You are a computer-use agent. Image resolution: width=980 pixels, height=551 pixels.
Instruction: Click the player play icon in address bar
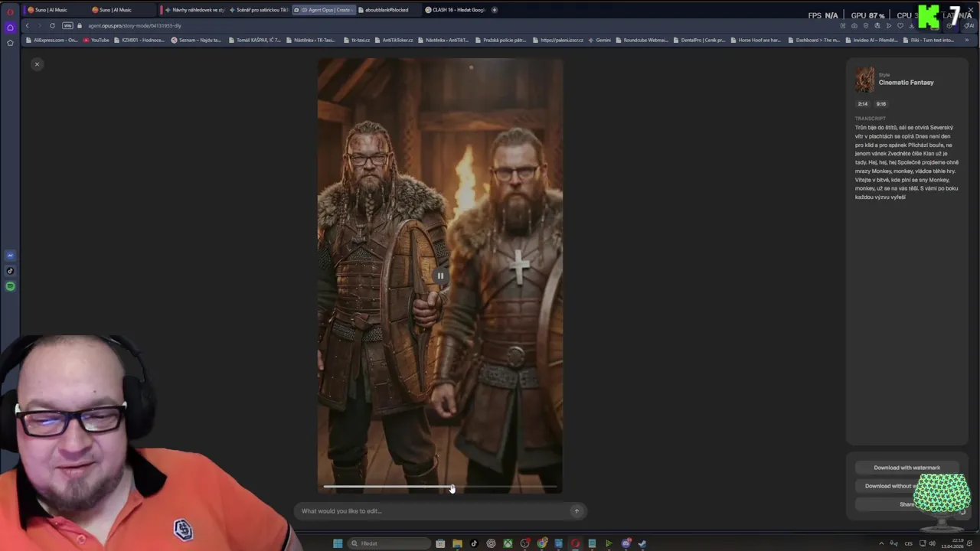click(889, 26)
